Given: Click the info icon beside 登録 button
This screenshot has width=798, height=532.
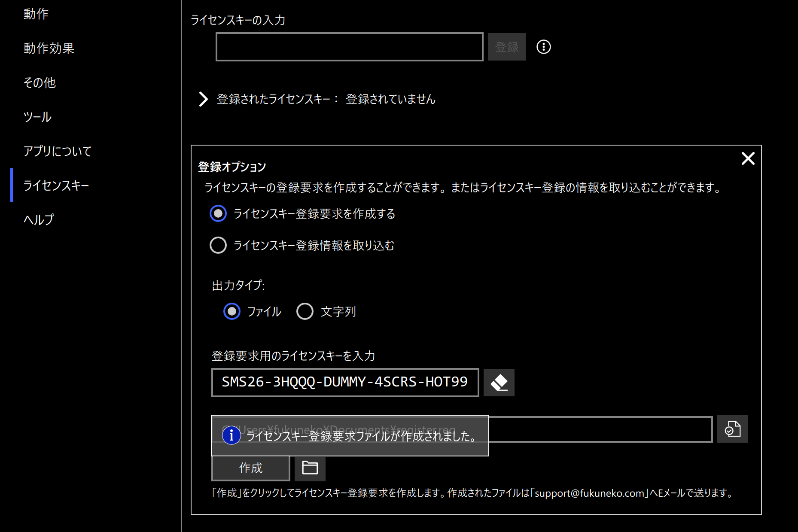Looking at the screenshot, I should point(543,47).
